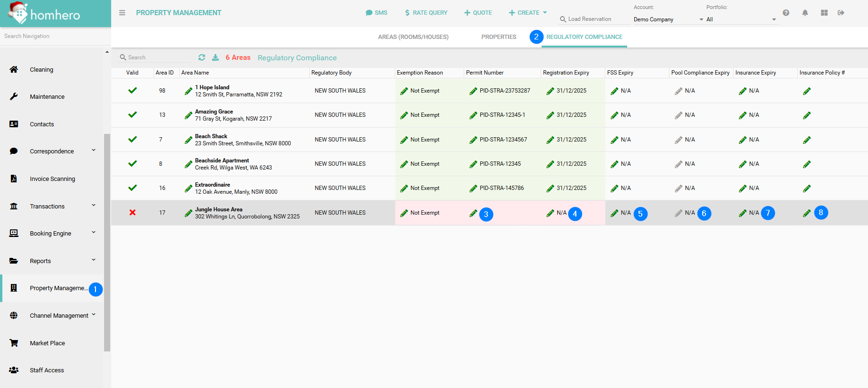Image resolution: width=868 pixels, height=388 pixels.
Task: Edit area name pencil for 1 Hope Island
Action: (189, 91)
